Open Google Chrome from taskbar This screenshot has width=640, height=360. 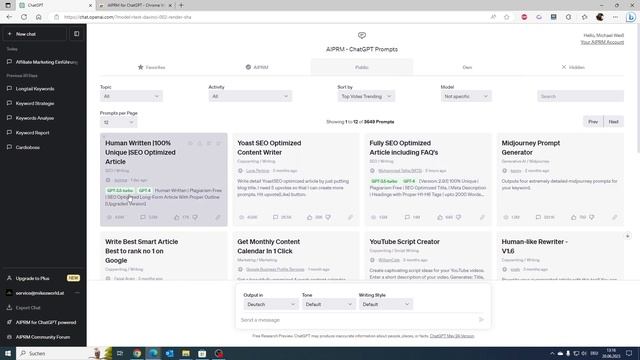(x=137, y=353)
